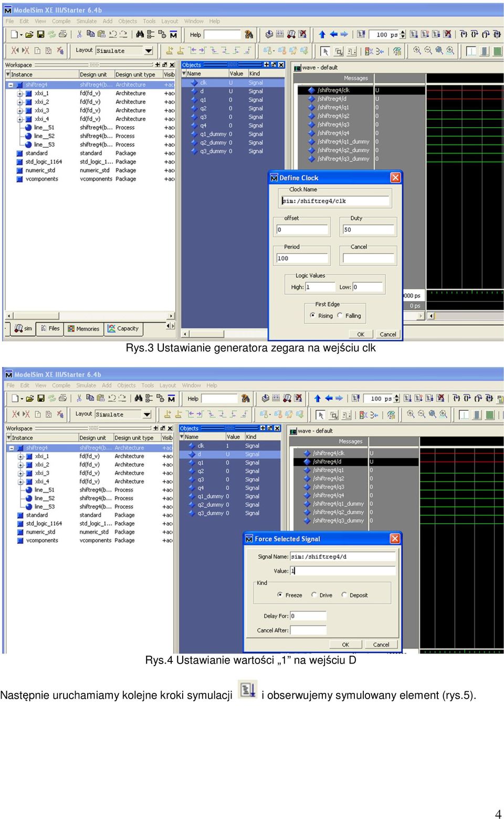Click the Save disk icon in lower ModelSim window
504x819 pixels.
40,399
